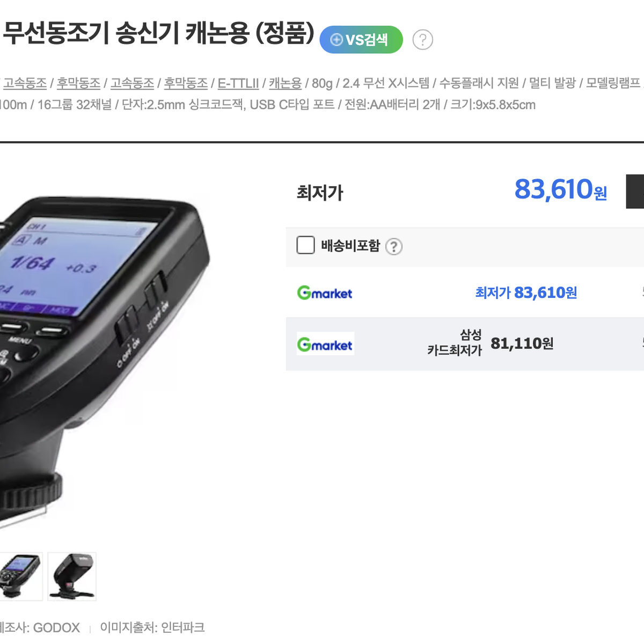
Task: Click the VS검색 button
Action: 361,40
